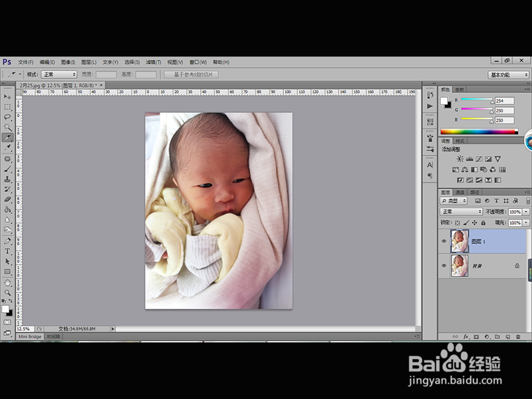Open the 基本功能 workspace dropdown
The height and width of the screenshot is (399, 532).
508,74
